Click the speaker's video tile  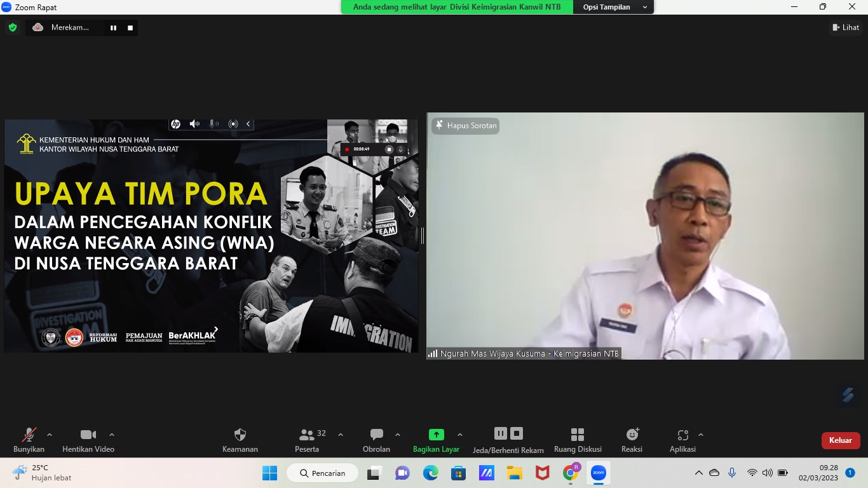pyautogui.click(x=645, y=236)
